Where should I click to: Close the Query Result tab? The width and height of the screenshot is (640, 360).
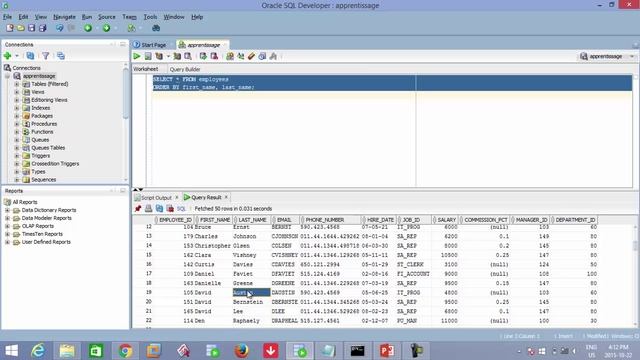click(226, 198)
